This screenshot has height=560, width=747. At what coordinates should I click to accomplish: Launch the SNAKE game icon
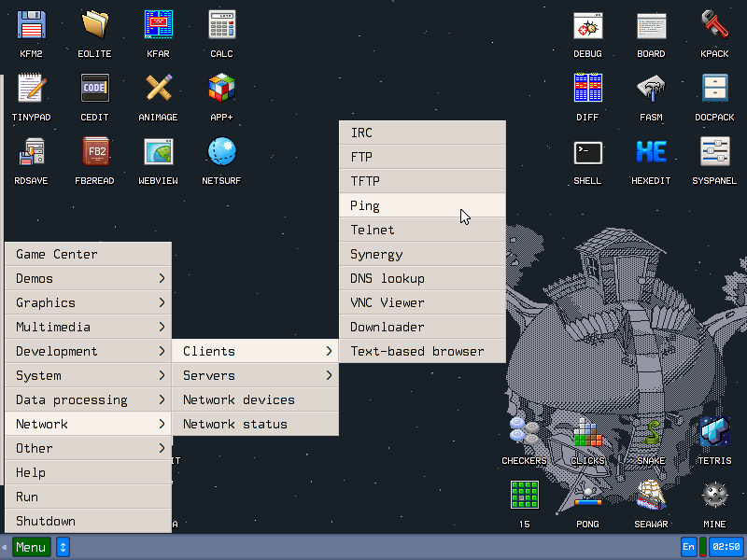651,432
